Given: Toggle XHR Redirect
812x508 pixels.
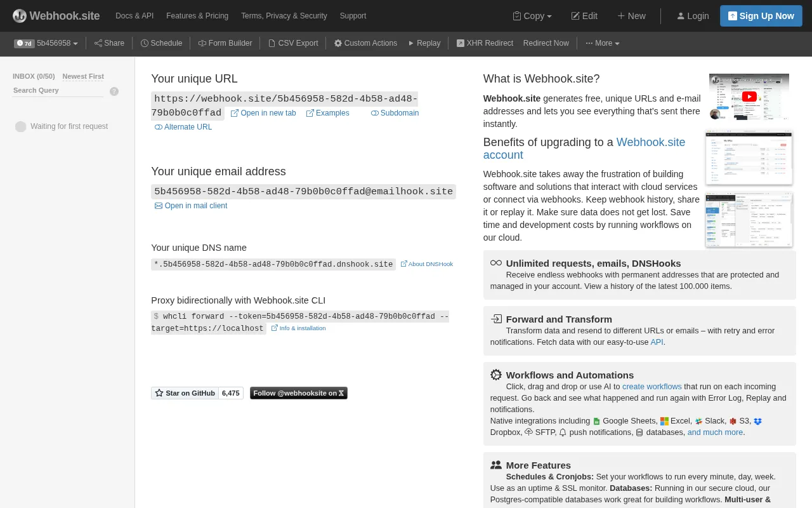Looking at the screenshot, I should [x=485, y=43].
